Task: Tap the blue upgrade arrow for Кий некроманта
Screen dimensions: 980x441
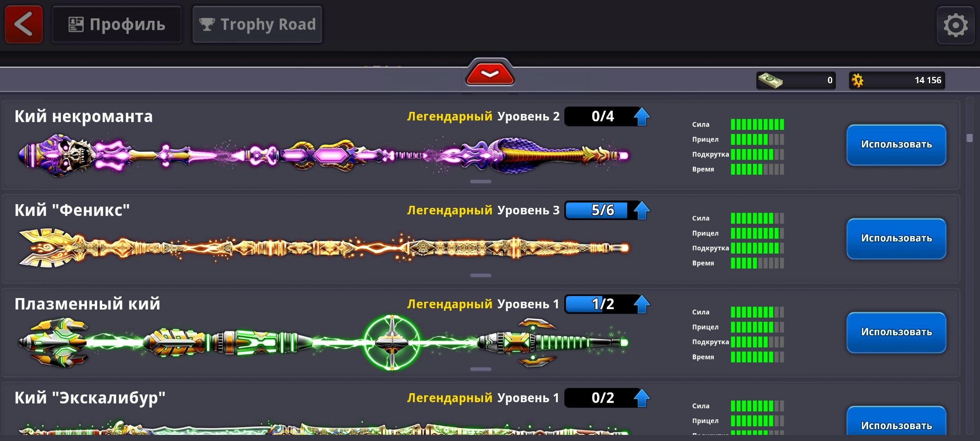Action: tap(642, 116)
